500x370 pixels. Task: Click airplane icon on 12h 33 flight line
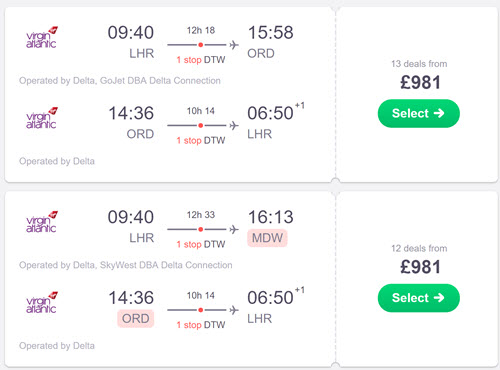coord(234,229)
